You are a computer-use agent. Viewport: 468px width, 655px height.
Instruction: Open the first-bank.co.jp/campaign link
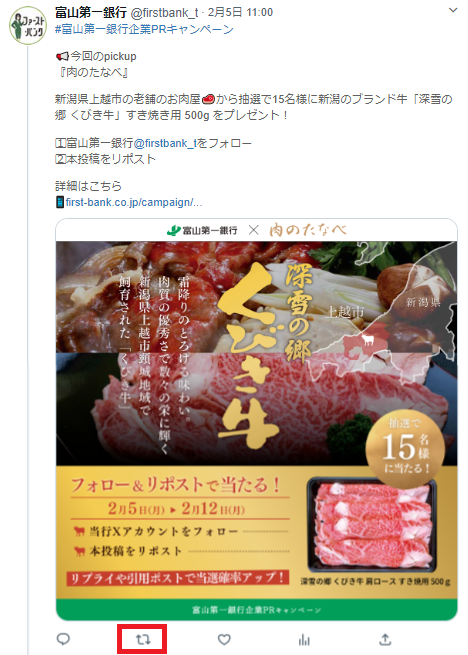(x=134, y=203)
